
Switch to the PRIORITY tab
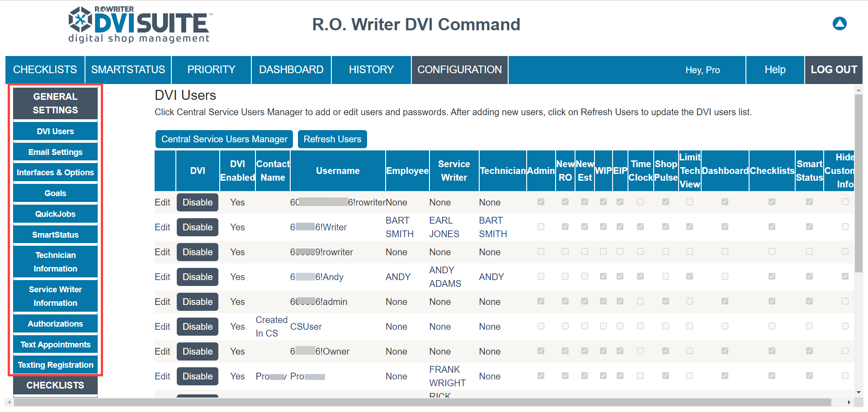coord(211,70)
